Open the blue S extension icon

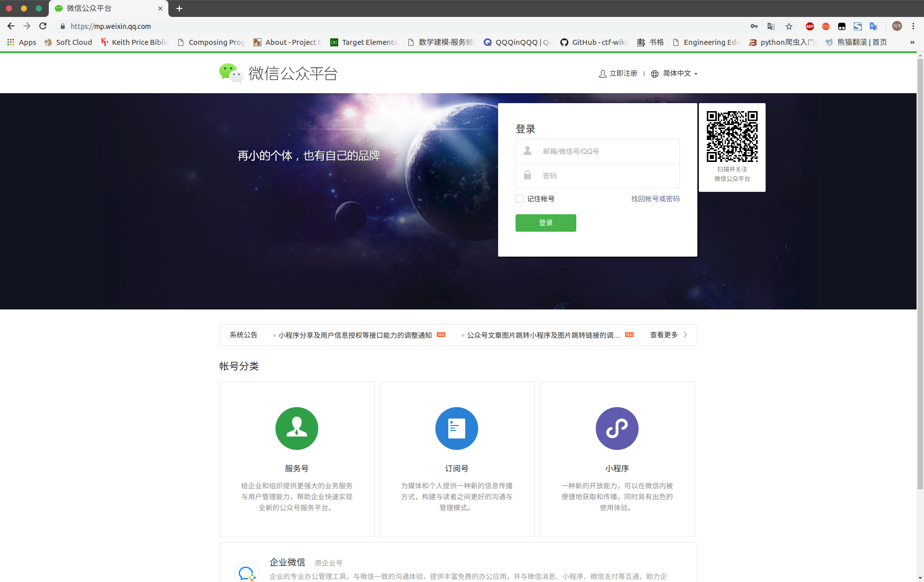click(858, 26)
